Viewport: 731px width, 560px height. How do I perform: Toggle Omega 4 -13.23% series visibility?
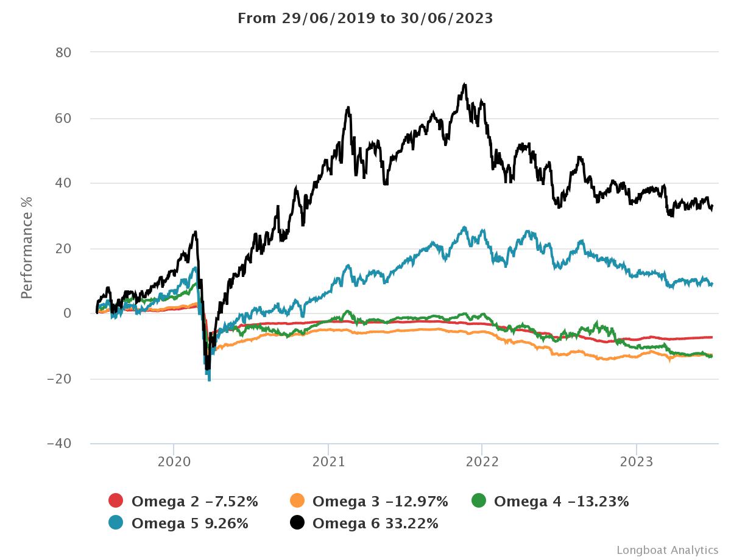pyautogui.click(x=561, y=502)
